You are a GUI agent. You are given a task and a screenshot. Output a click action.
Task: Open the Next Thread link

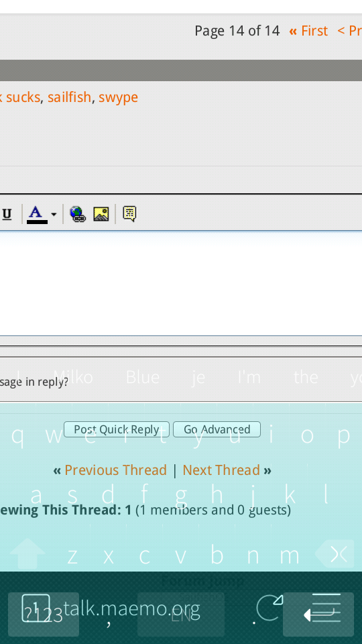coord(221,470)
